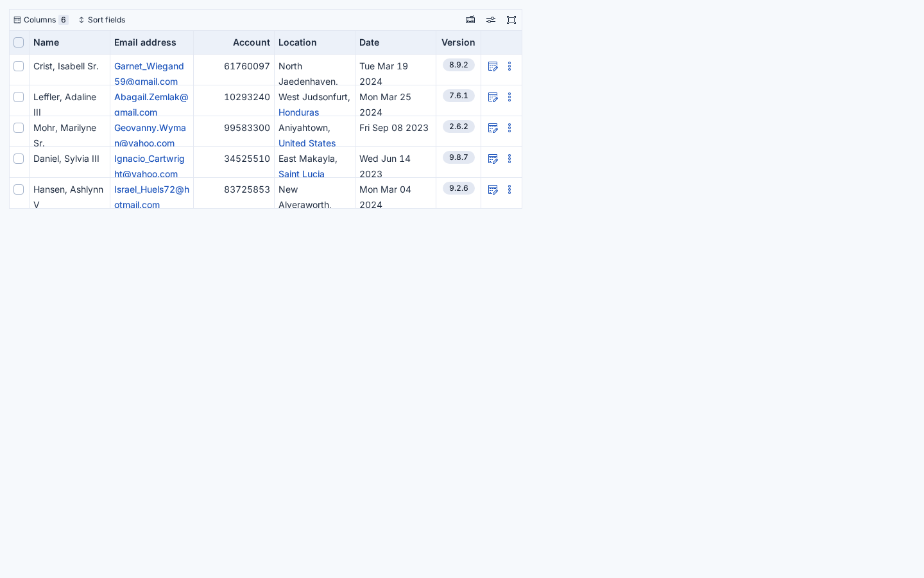Open Sort fields options
This screenshot has height=578, width=924.
pos(101,20)
